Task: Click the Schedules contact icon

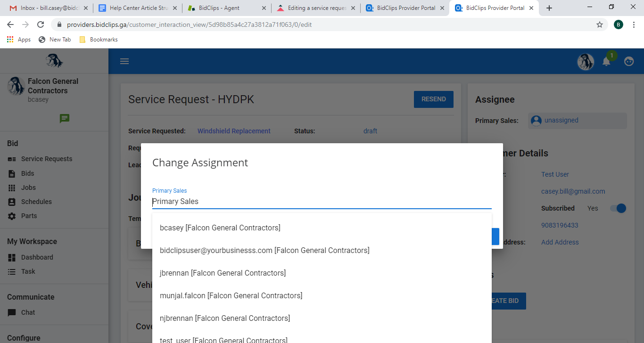Action: 12,202
